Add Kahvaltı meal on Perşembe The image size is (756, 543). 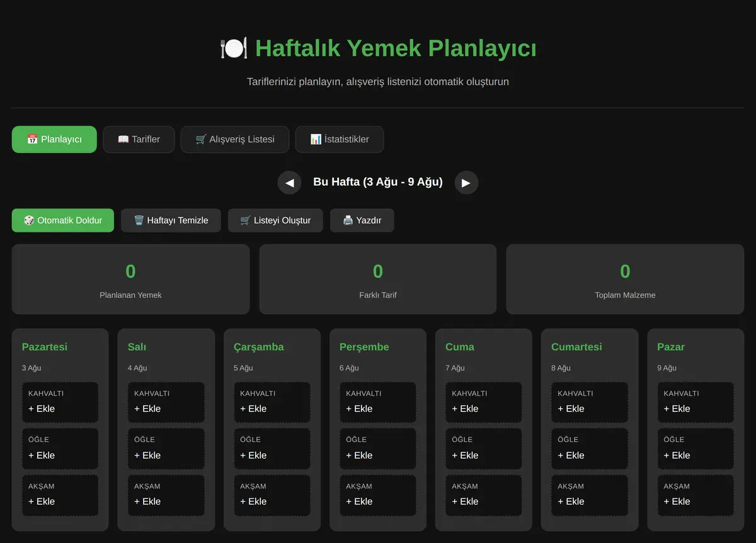point(377,402)
